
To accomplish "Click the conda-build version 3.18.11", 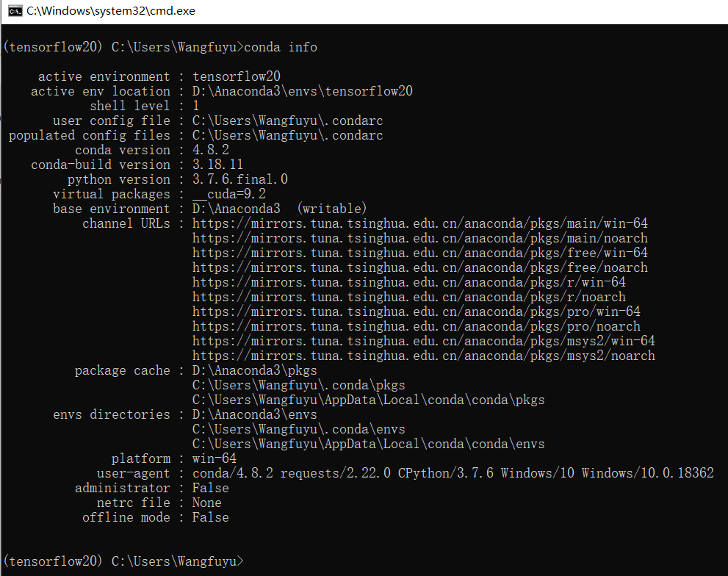I will point(217,165).
